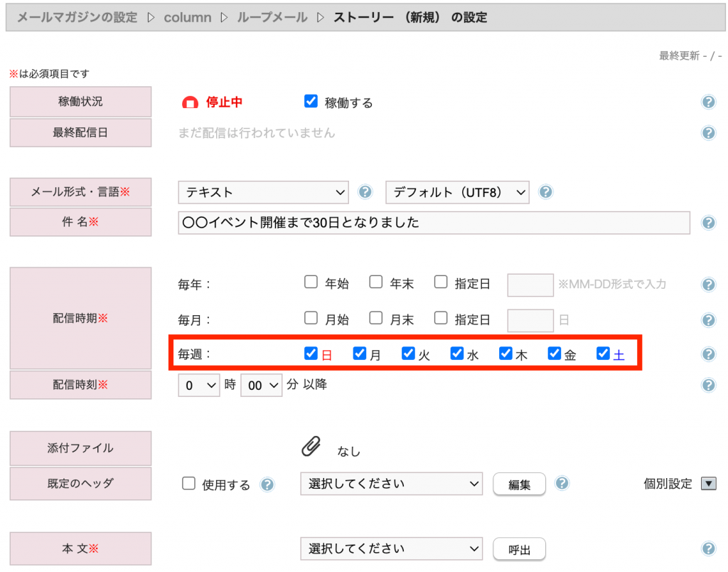Viewport: 728px width, 572px height.
Task: Uncheck the 稼働する checkbox
Action: coord(311,102)
